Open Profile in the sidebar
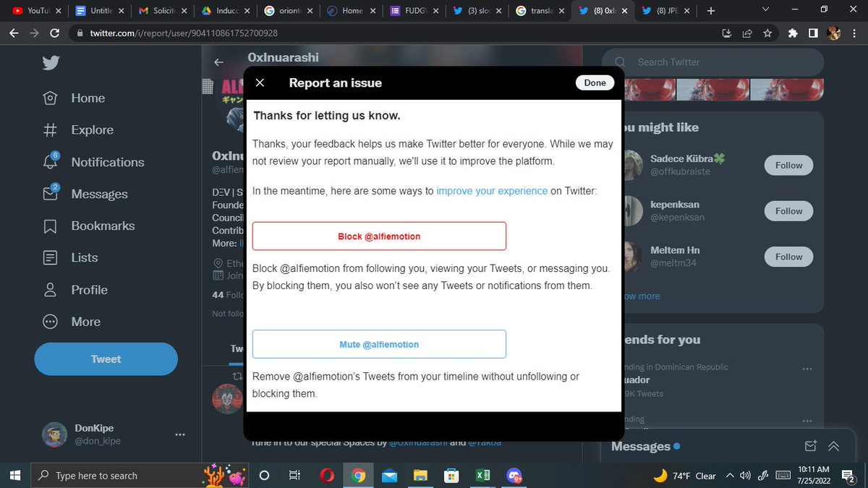The width and height of the screenshot is (868, 488). pyautogui.click(x=75, y=290)
